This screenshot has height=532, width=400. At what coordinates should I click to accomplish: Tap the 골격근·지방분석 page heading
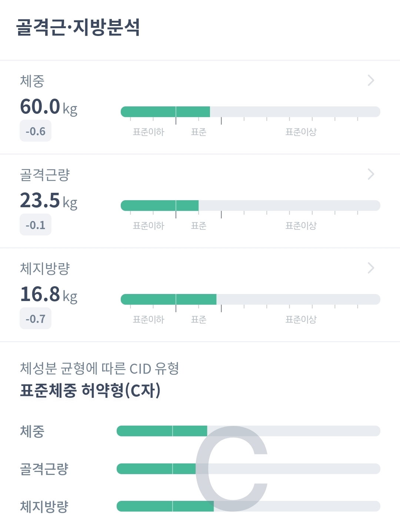click(78, 27)
